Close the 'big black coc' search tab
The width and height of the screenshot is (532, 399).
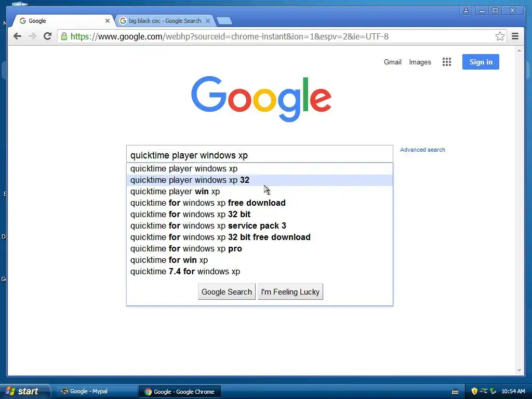208,21
